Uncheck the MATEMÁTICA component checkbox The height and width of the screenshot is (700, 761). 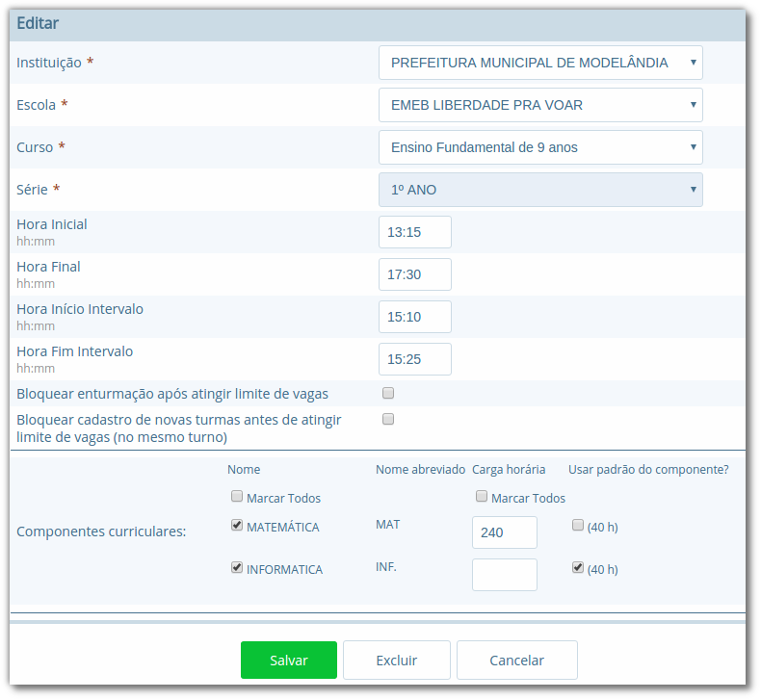click(237, 526)
